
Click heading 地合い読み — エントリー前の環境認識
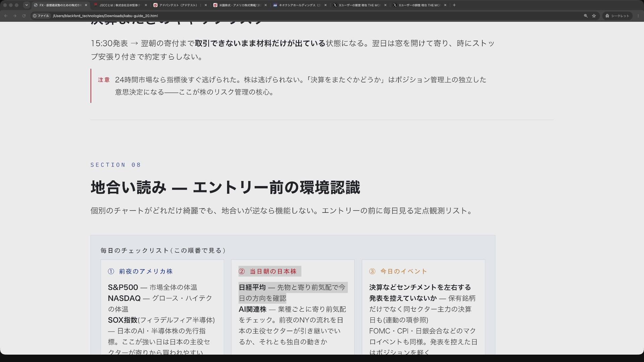click(225, 187)
